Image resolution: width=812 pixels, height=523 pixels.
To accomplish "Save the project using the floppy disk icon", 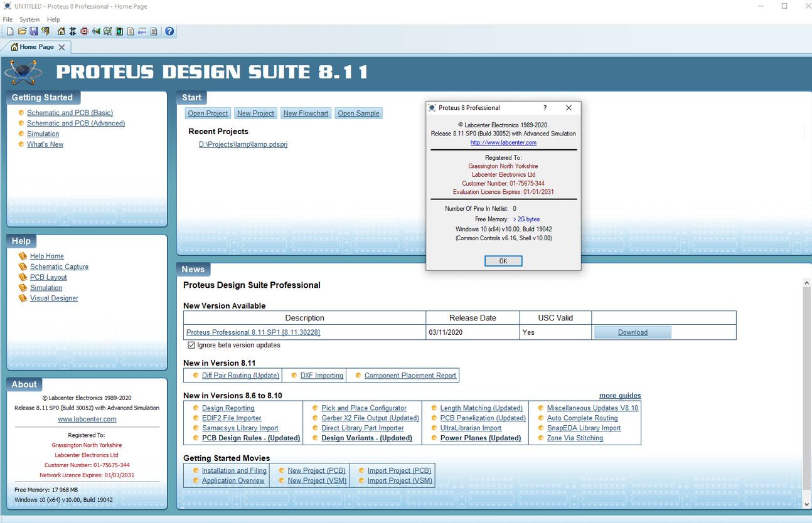I will 33,31.
